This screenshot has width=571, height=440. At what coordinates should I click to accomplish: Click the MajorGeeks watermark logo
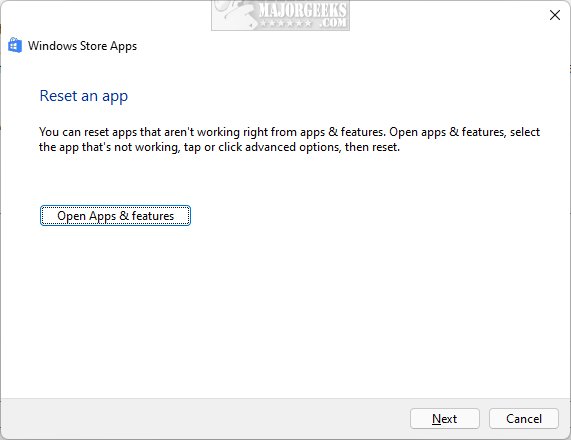click(x=280, y=15)
